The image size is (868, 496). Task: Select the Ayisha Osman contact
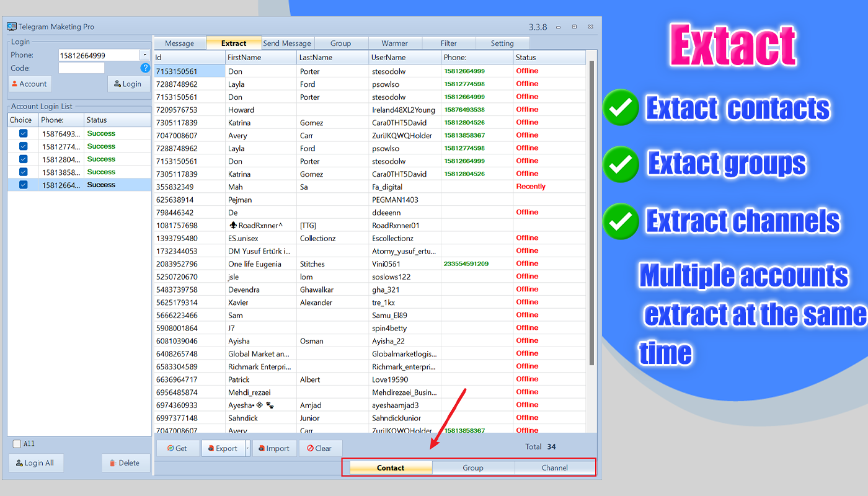tap(370, 341)
